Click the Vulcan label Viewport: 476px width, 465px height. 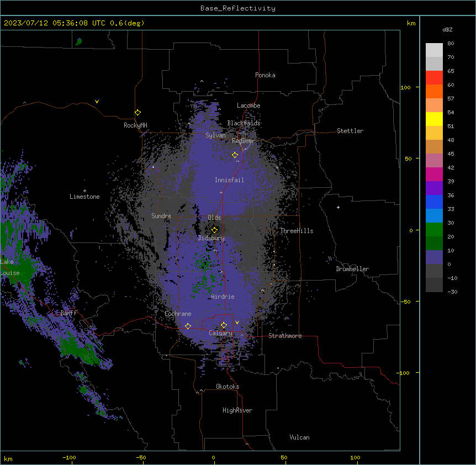[x=299, y=437]
